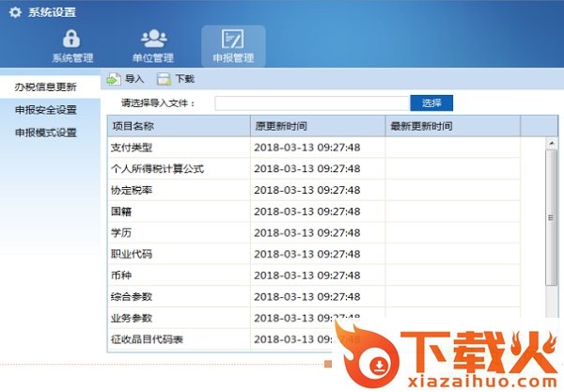Image resolution: width=564 pixels, height=392 pixels.
Task: Click the 下载 download icon
Action: point(164,80)
